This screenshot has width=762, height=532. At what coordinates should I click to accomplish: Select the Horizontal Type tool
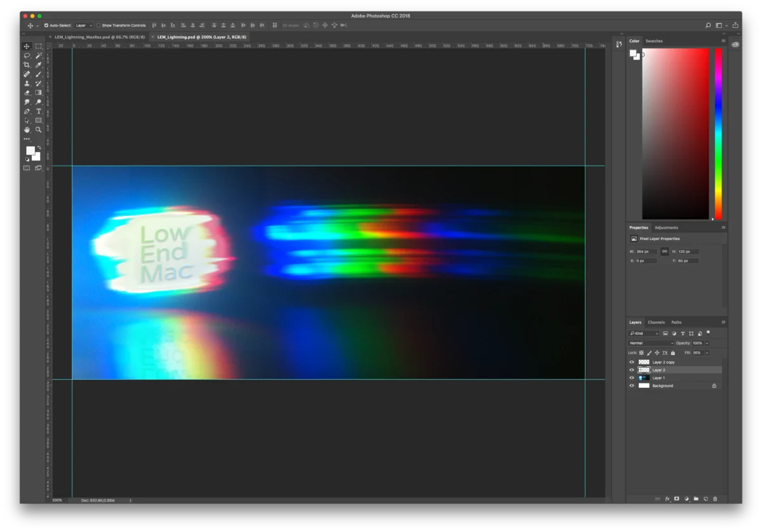(x=39, y=111)
